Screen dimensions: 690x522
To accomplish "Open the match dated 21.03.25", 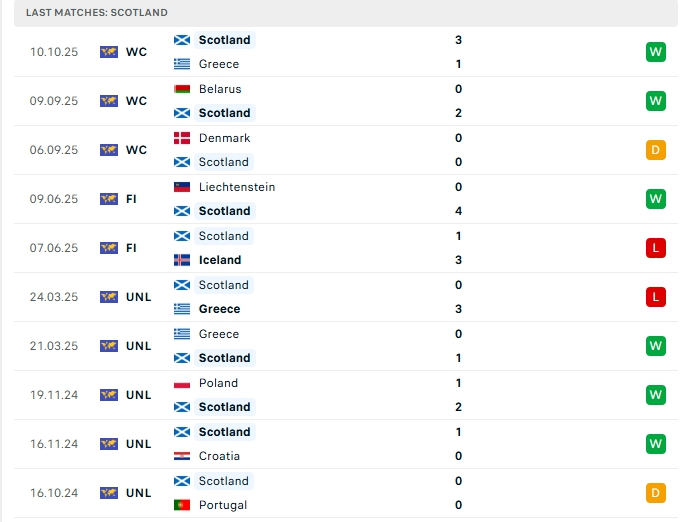I will 346,346.
